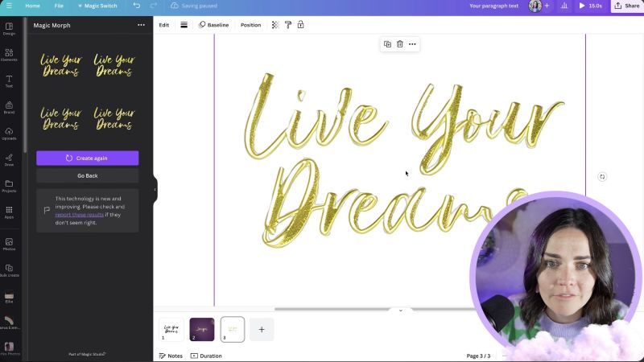Select the fourth Magic Morph result thumbnail
This screenshot has height=362, width=644.
[x=114, y=118]
